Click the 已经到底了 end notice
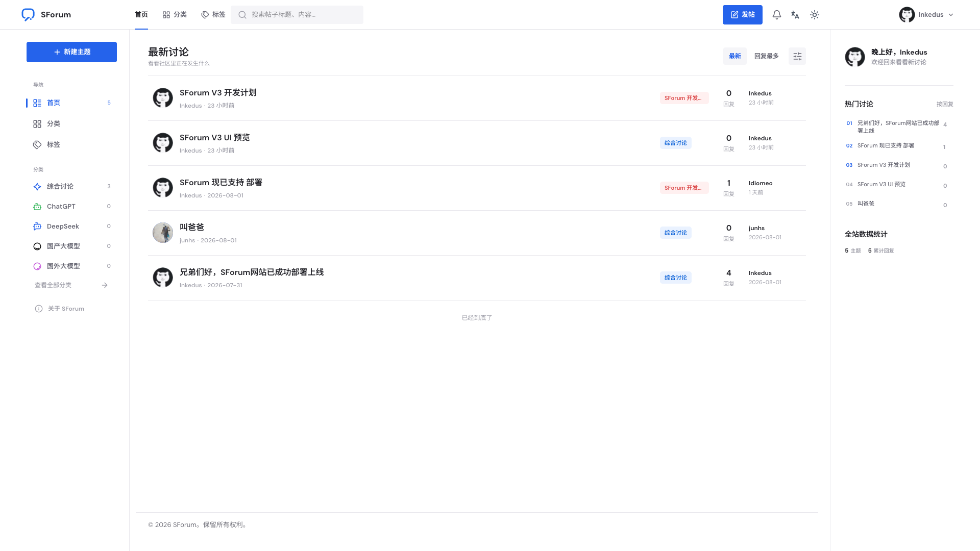980x551 pixels. click(477, 318)
